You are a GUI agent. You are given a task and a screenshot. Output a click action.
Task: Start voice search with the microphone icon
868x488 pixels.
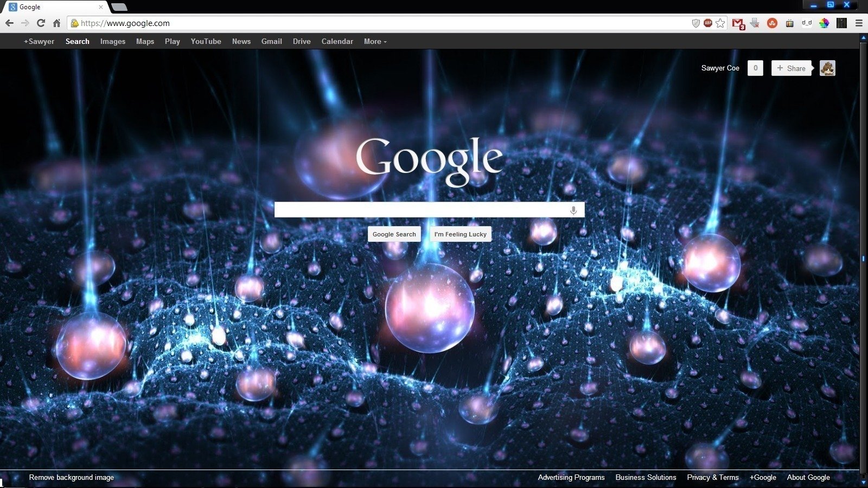(x=573, y=210)
